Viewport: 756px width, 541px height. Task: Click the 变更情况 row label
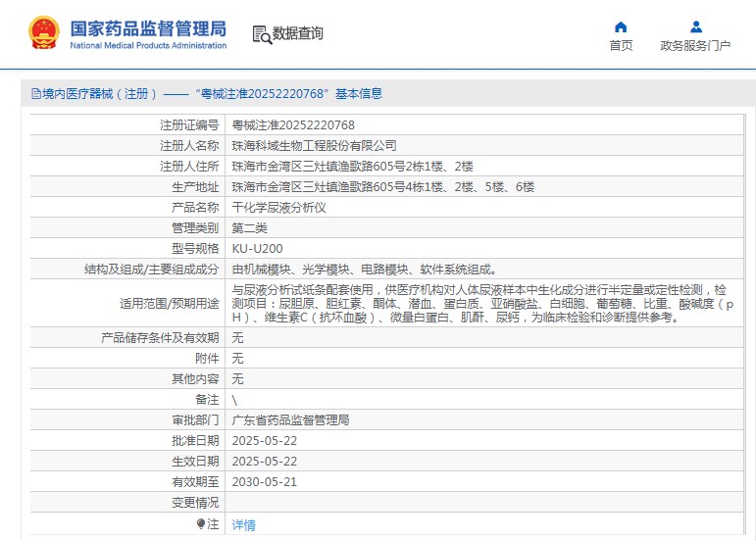point(195,503)
